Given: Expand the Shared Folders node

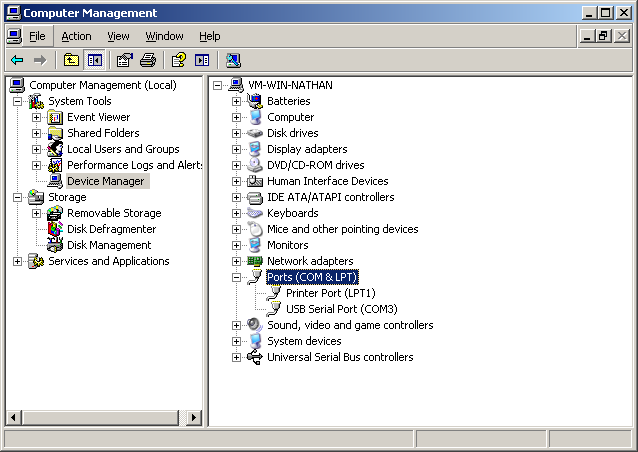Looking at the screenshot, I should 36,133.
